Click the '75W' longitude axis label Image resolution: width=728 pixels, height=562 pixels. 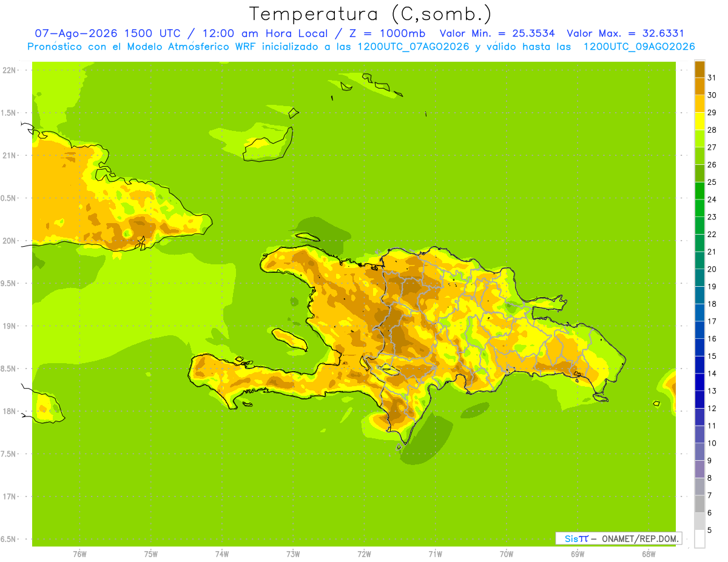[151, 554]
